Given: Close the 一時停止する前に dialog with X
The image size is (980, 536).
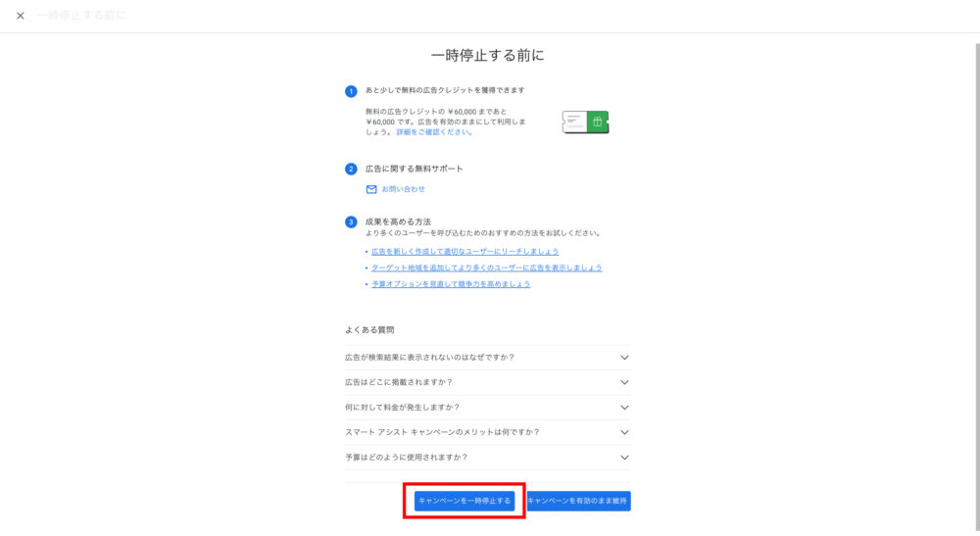Looking at the screenshot, I should [x=20, y=16].
